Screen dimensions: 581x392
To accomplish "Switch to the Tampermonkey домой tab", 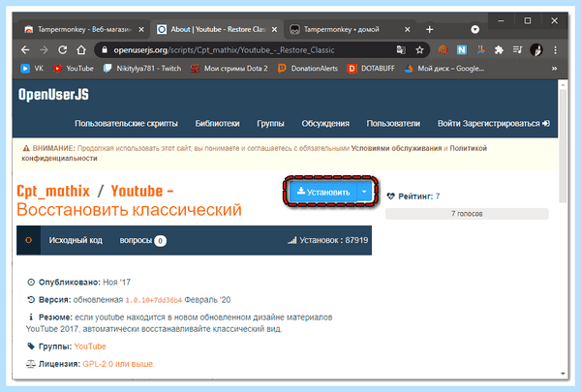I will 351,29.
